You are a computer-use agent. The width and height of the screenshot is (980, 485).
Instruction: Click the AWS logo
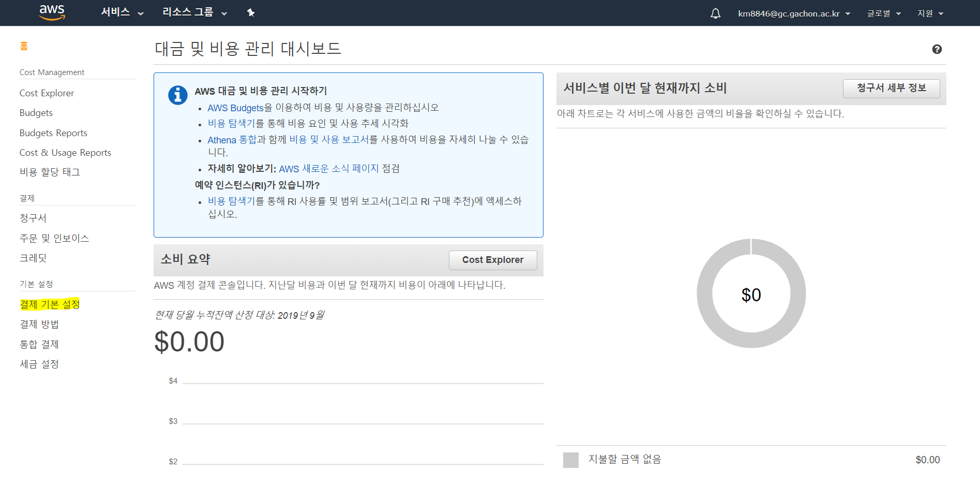tap(52, 12)
